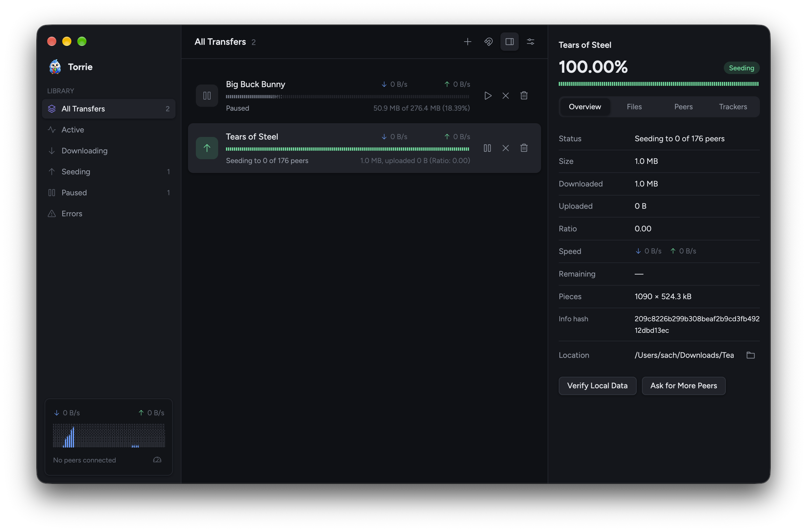Viewport: 807px width, 532px height.
Task: Click the Big Buck Bunny progress bar
Action: (x=348, y=97)
